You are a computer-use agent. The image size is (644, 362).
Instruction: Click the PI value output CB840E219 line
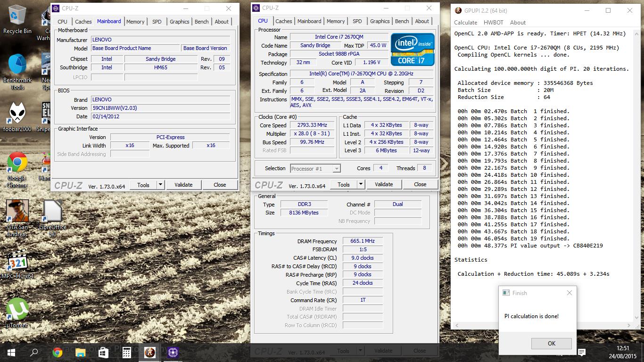pos(530,246)
